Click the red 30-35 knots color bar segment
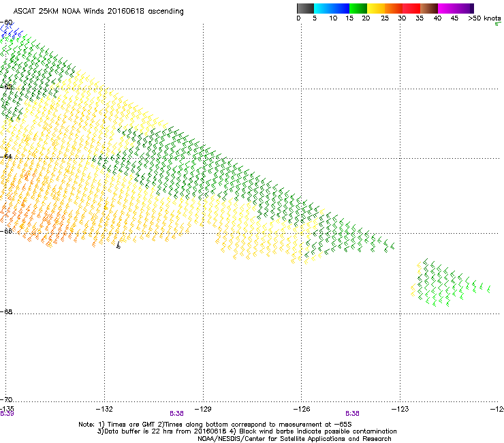The width and height of the screenshot is (504, 443). point(411,8)
